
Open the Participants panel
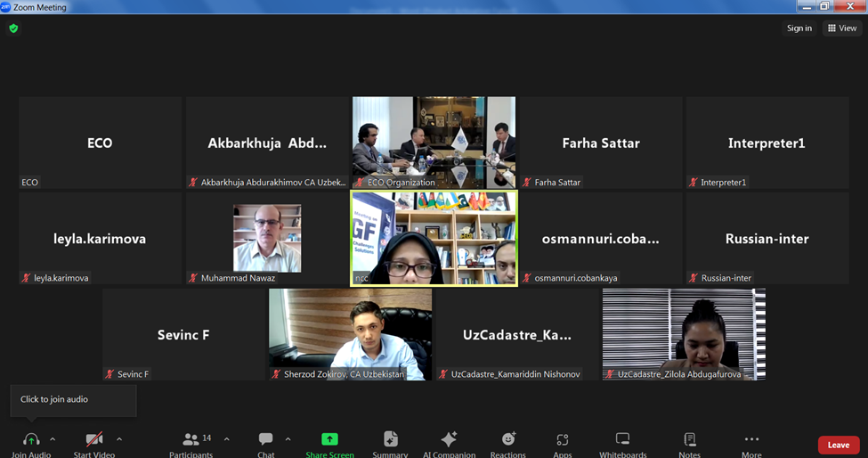pyautogui.click(x=191, y=440)
